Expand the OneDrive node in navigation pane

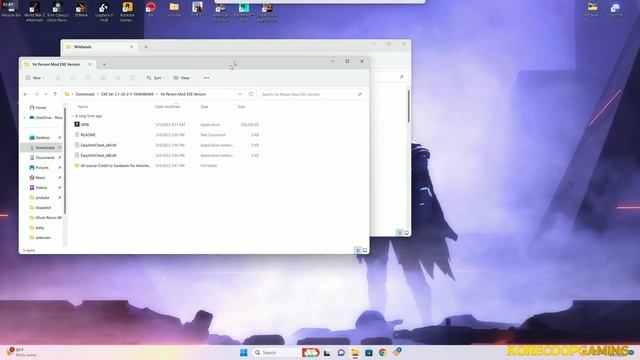24,118
